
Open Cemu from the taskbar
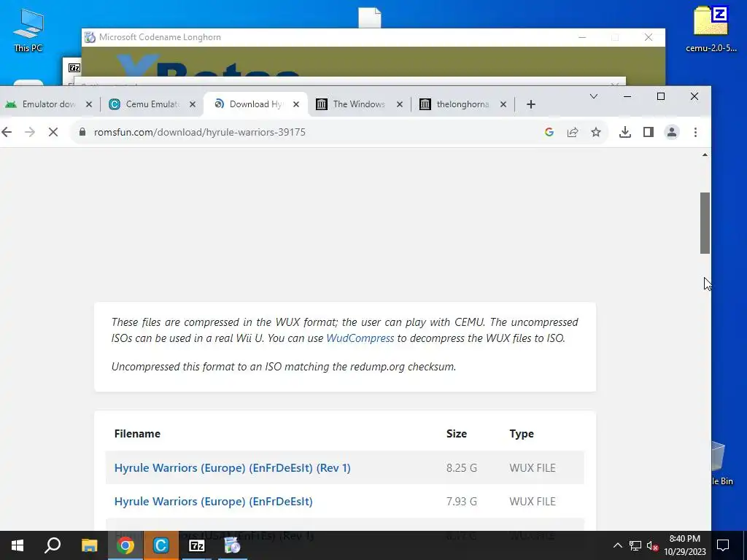[161, 545]
